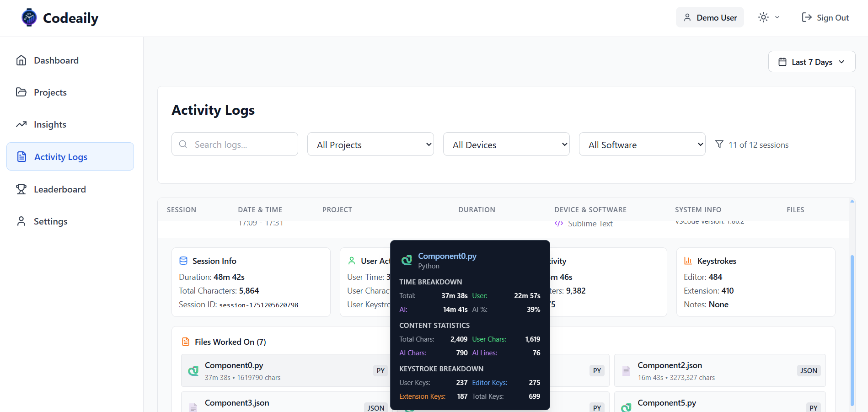Select Activity Logs in the sidebar
The image size is (868, 412).
pyautogui.click(x=70, y=156)
